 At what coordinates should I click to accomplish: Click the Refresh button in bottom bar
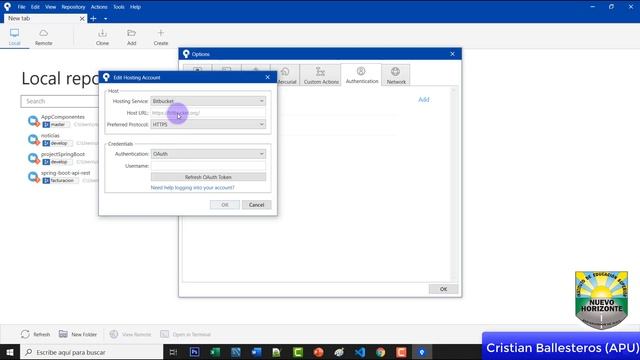pyautogui.click(x=36, y=334)
